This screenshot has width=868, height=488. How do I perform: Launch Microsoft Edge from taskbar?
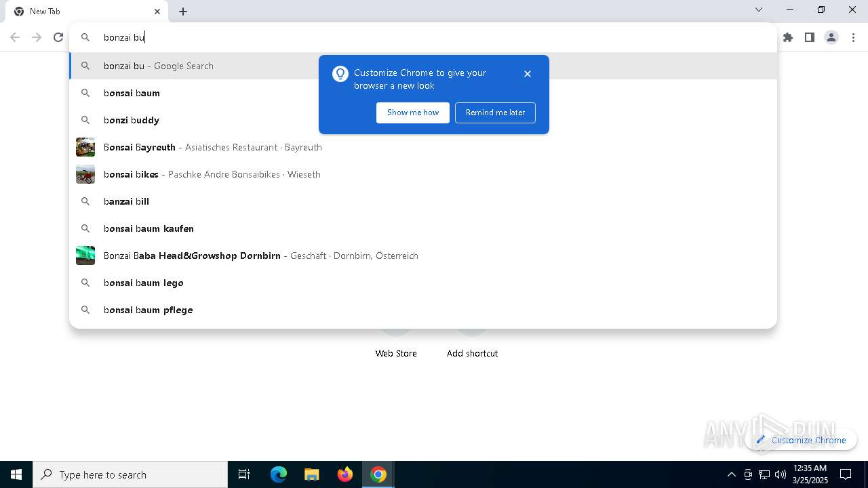pyautogui.click(x=279, y=474)
